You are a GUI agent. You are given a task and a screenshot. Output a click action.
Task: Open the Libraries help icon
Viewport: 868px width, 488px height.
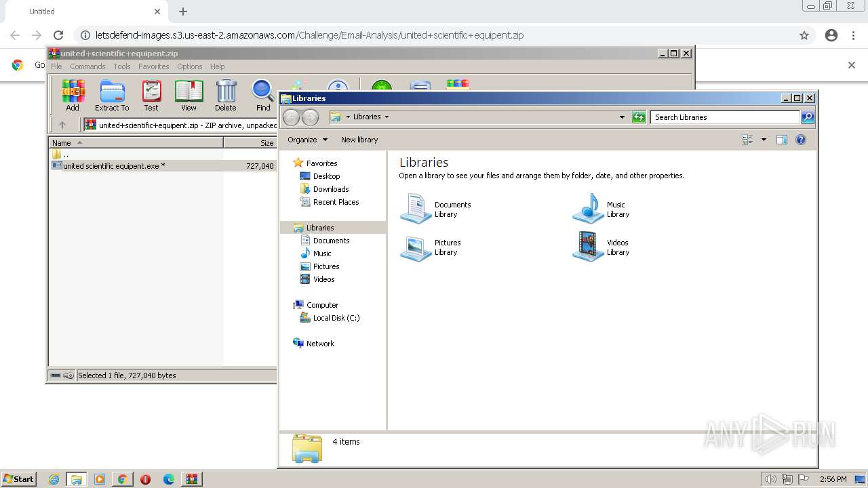(801, 140)
